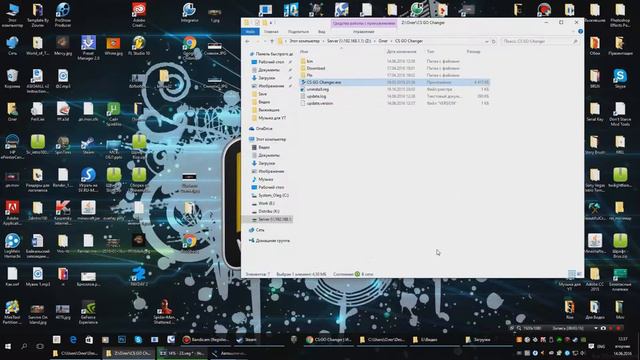Open the 'Главная' ribbon tab
The image size is (640, 360).
click(271, 31)
